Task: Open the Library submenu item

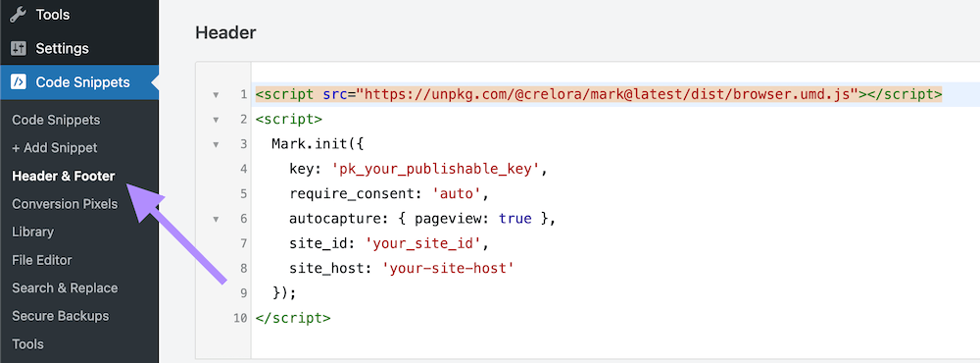Action: click(x=32, y=232)
